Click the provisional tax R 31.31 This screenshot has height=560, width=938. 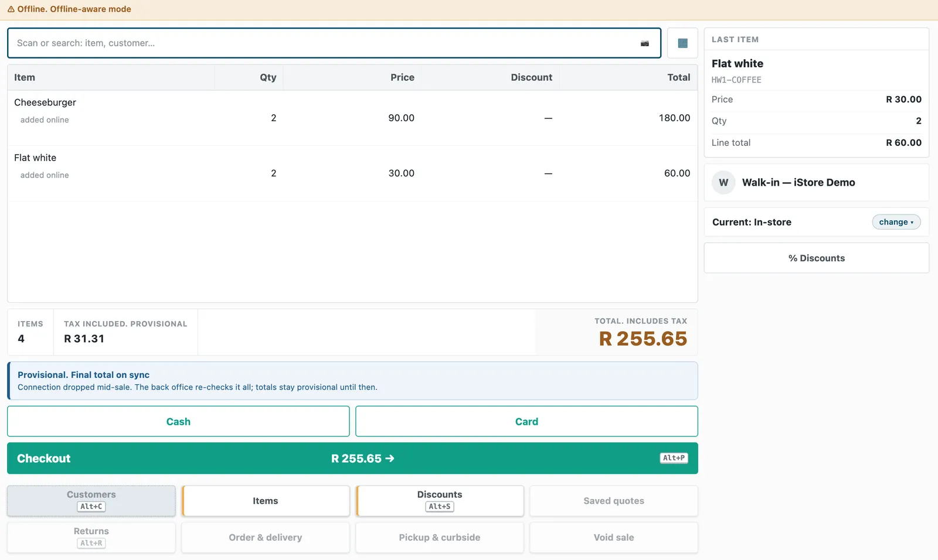point(84,339)
